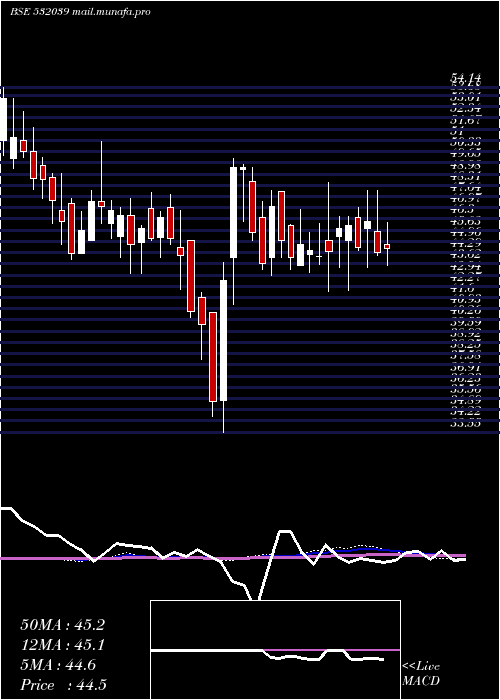Image resolution: width=500 pixels, height=700 pixels.
Task: Click the 38.92 price axis label
Action: point(465,333)
